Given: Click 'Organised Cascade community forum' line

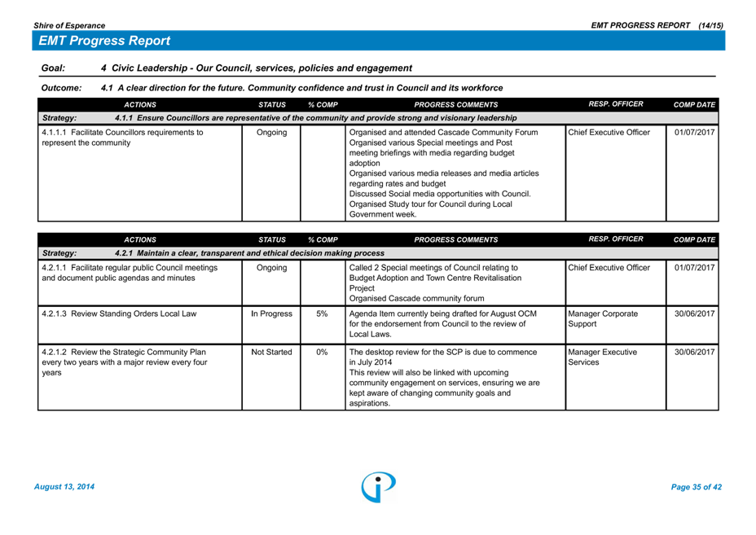Looking at the screenshot, I should pyautogui.click(x=416, y=298).
